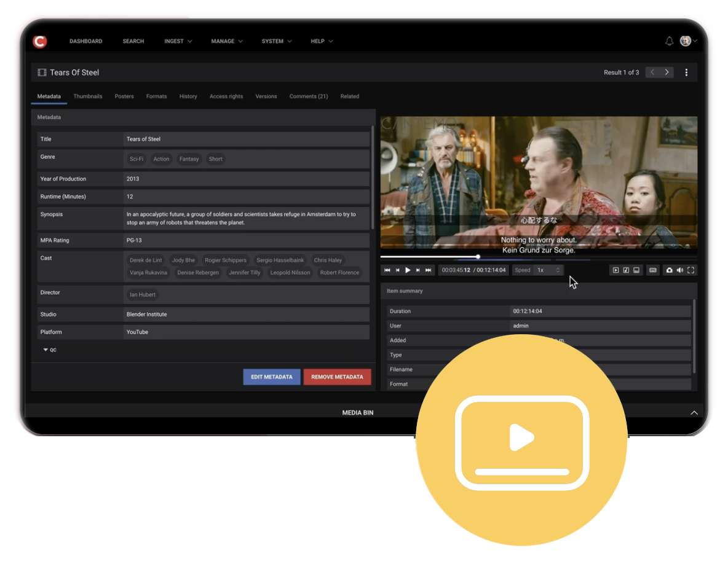Click the Ian Hubert director tag
This screenshot has height=564, width=728.
click(x=143, y=294)
